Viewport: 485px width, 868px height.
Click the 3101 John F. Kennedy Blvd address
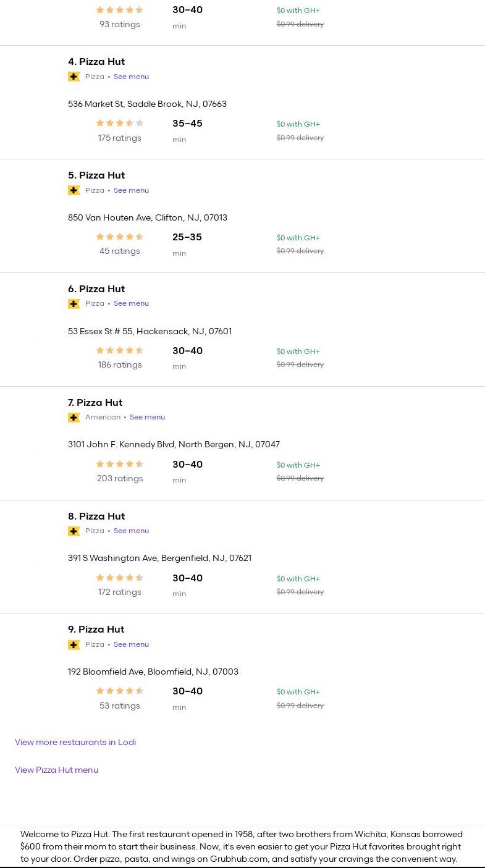(174, 444)
